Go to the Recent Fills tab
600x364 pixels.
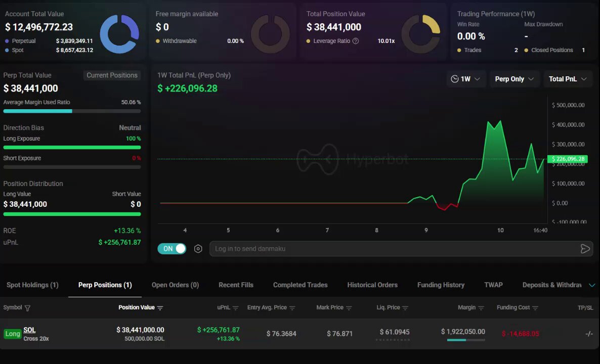point(236,285)
